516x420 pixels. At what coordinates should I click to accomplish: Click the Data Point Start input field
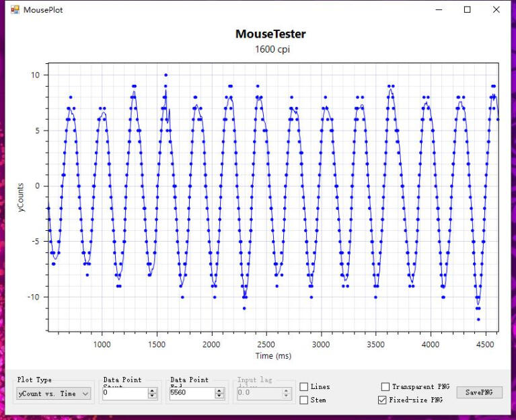[124, 393]
